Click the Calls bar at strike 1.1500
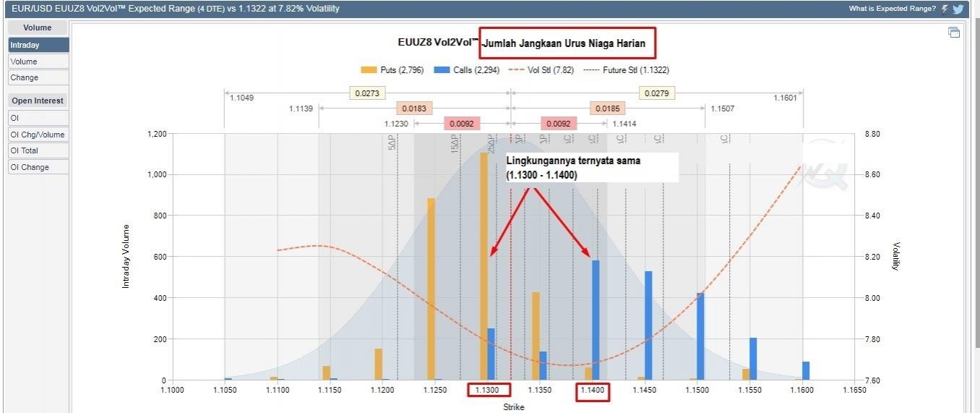Screen dimensions: 980x413 [x=700, y=336]
